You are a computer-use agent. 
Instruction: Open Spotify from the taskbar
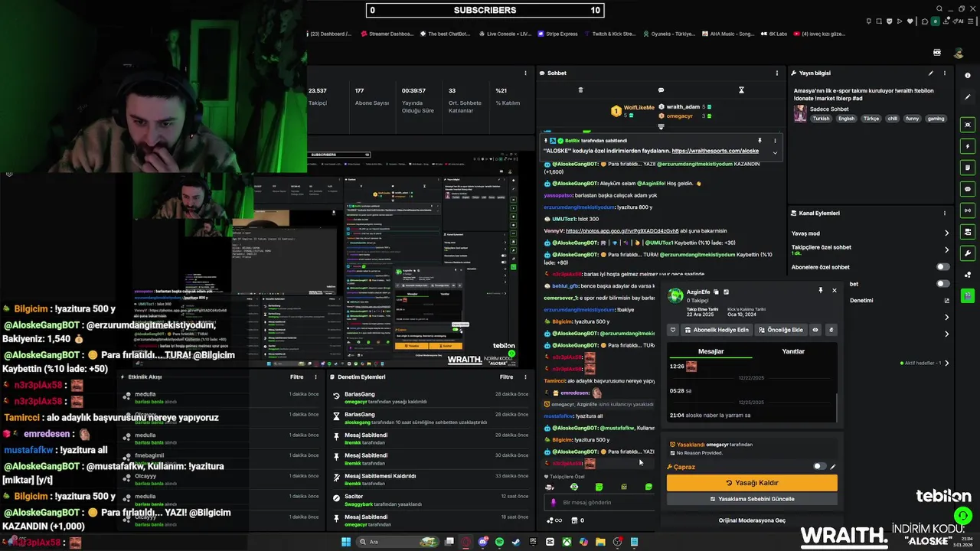[499, 542]
